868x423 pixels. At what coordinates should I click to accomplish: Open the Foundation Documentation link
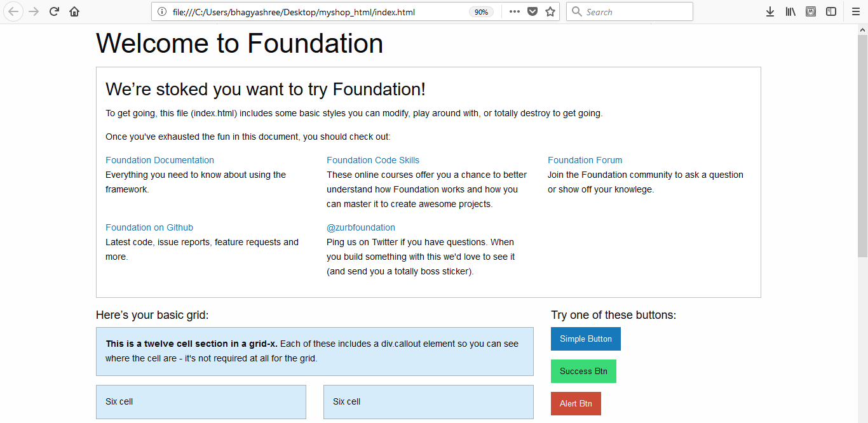[x=159, y=160]
